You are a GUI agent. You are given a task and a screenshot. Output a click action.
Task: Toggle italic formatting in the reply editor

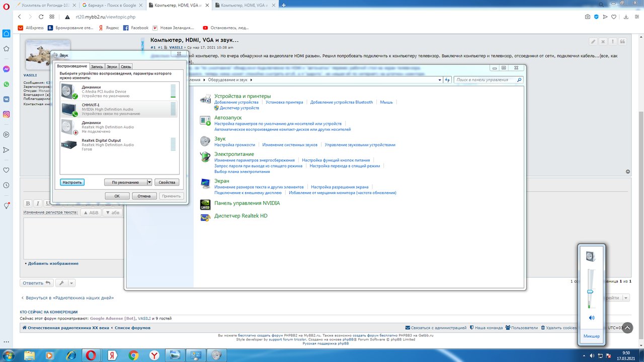tap(38, 204)
